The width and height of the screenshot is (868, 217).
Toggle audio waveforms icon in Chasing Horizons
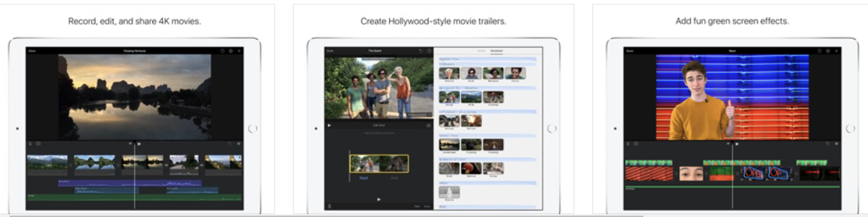click(x=238, y=144)
